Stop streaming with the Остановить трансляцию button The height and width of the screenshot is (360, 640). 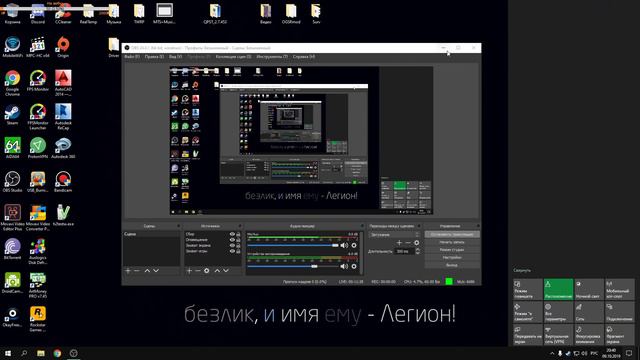coord(452,235)
